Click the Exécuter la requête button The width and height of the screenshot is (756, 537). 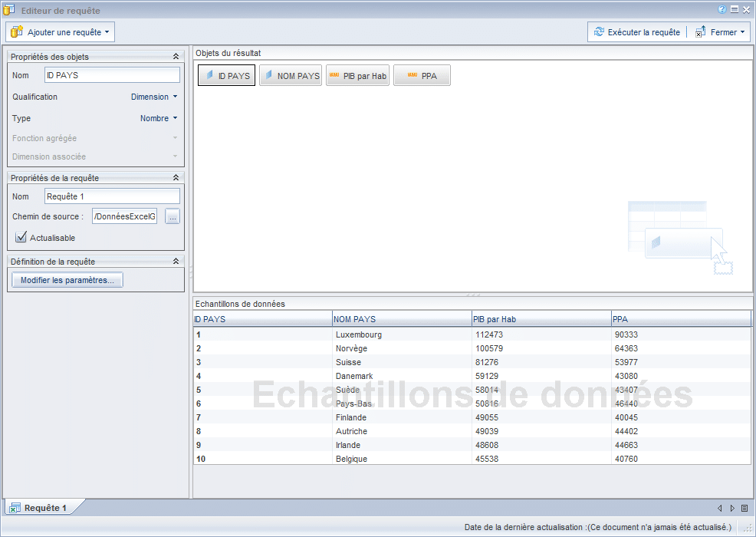click(637, 32)
